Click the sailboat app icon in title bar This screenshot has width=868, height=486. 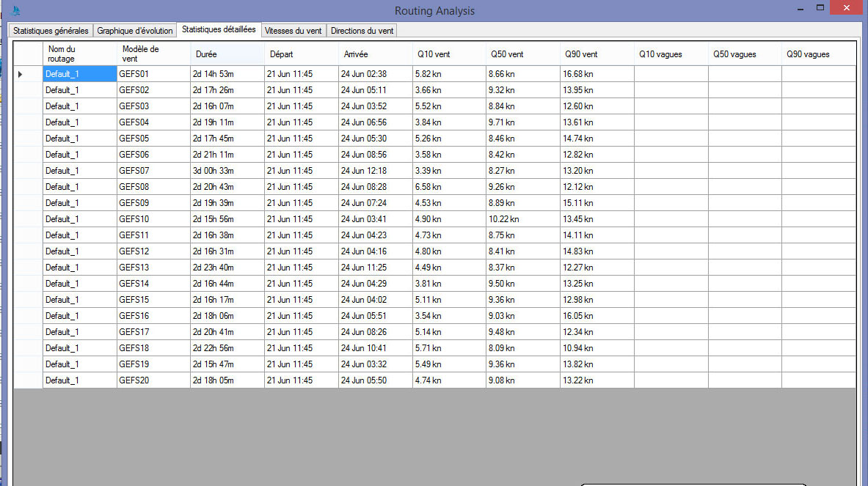pyautogui.click(x=14, y=10)
